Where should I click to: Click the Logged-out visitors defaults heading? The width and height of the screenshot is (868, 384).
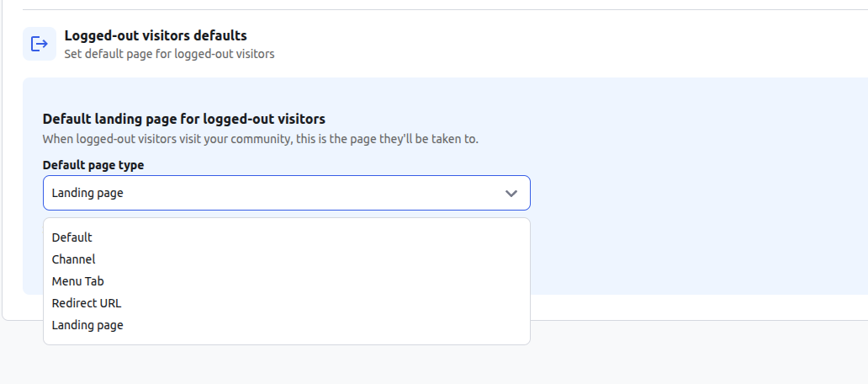point(156,35)
